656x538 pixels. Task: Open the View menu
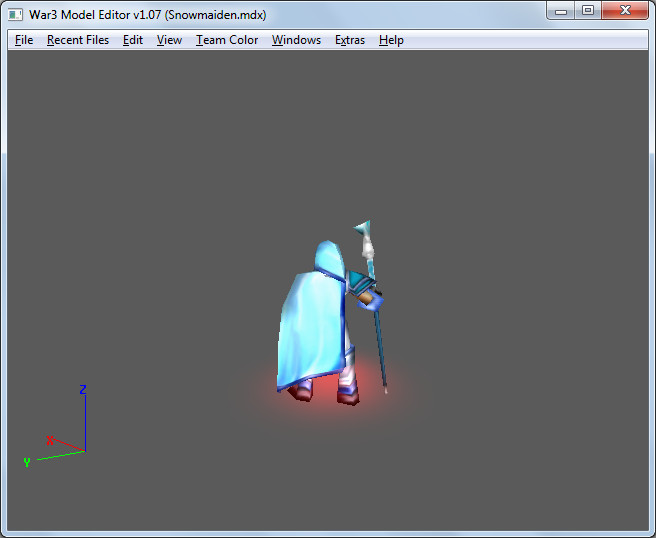pos(169,40)
